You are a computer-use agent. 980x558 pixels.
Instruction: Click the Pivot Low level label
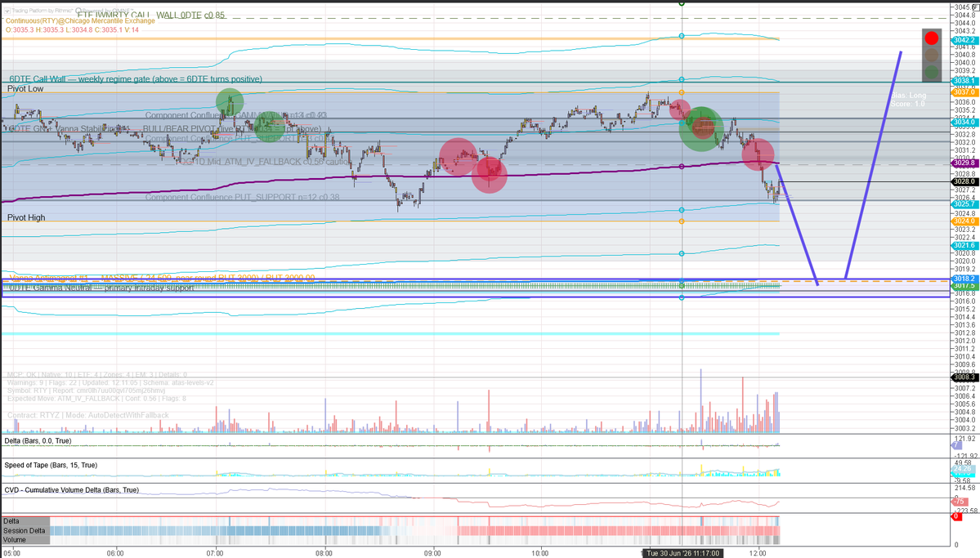click(25, 89)
